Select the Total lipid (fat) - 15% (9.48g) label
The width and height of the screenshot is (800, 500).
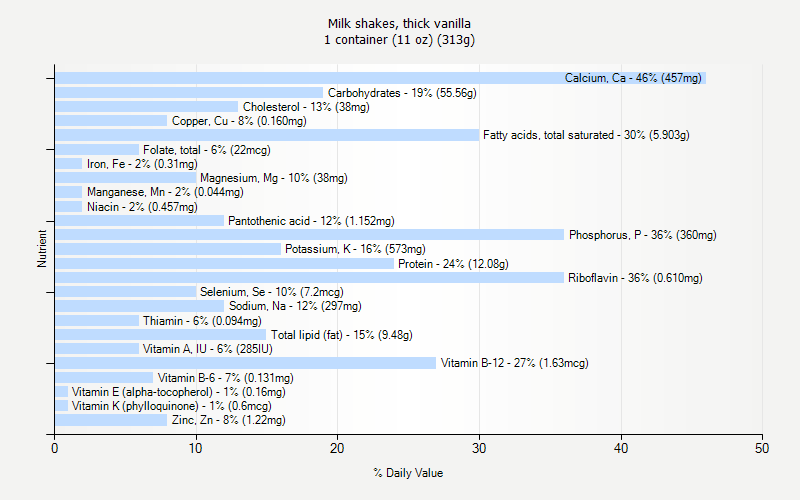[x=342, y=335]
